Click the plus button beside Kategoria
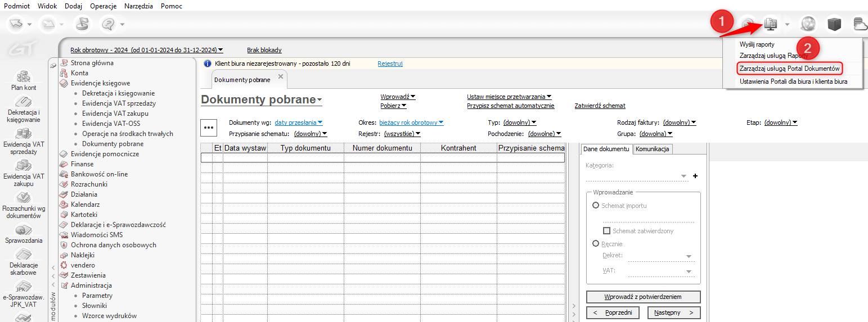868x322 pixels. pos(695,176)
